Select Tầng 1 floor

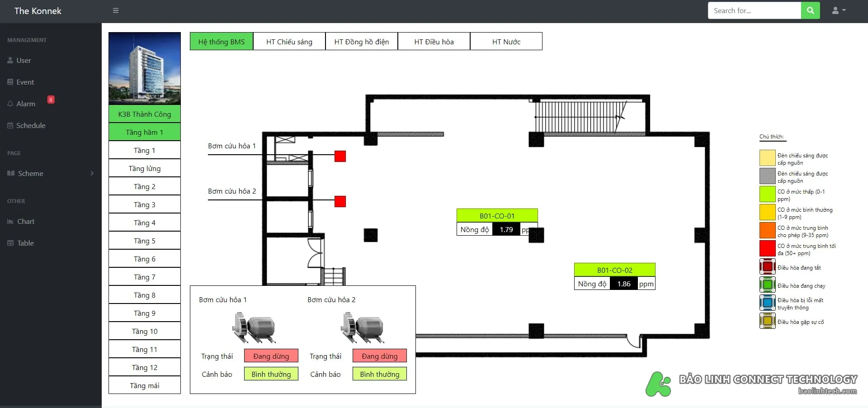point(145,150)
